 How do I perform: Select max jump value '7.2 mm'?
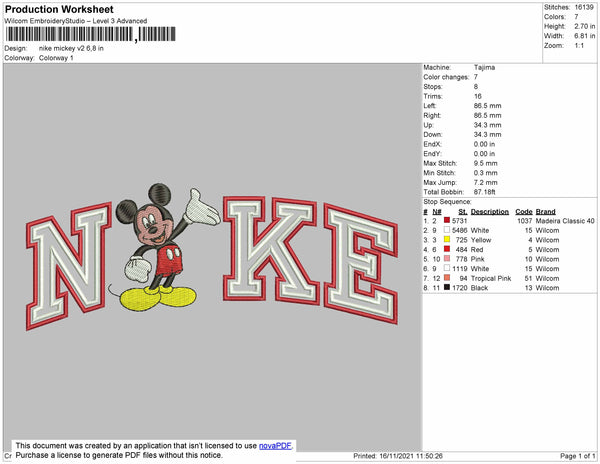point(486,182)
